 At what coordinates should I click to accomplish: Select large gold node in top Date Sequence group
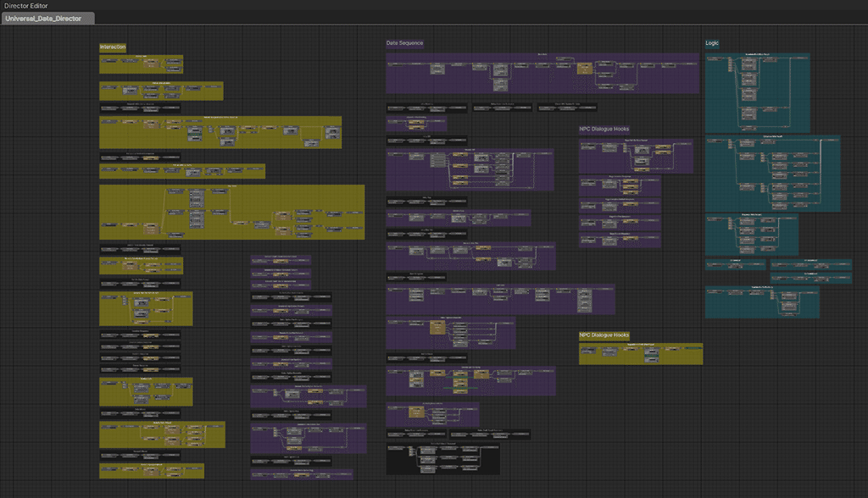pos(585,69)
